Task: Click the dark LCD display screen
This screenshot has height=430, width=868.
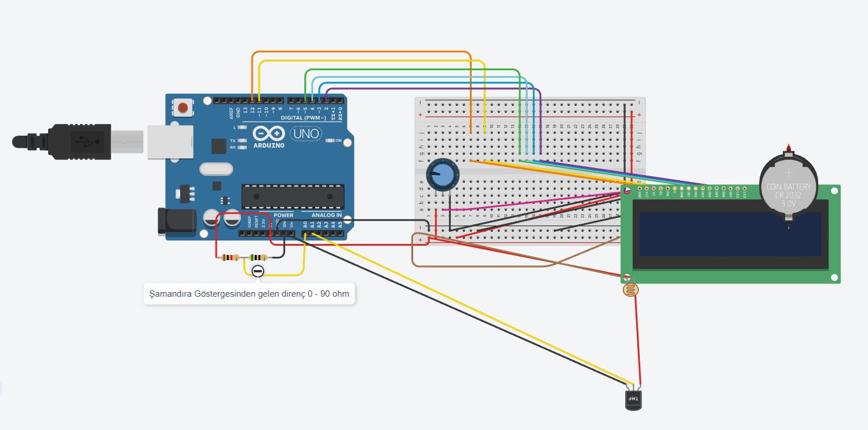Action: point(730,234)
